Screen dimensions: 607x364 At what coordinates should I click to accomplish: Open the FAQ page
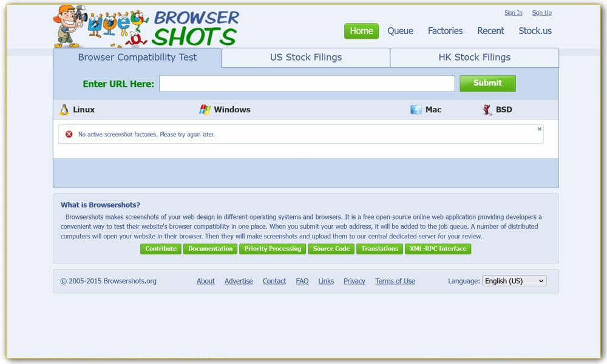[x=302, y=281]
